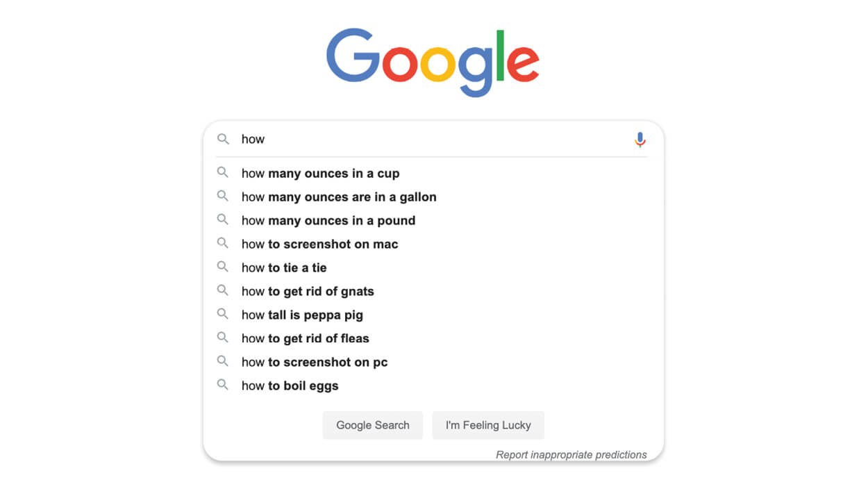The height and width of the screenshot is (489, 868).
Task: Pick suggestion "how many ounces in a pound"
Action: tap(328, 221)
